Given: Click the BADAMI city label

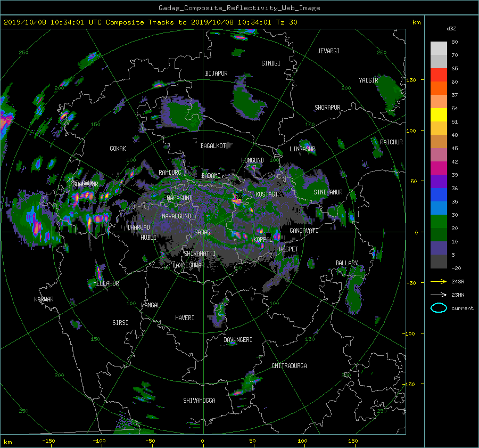Looking at the screenshot, I should [x=211, y=176].
